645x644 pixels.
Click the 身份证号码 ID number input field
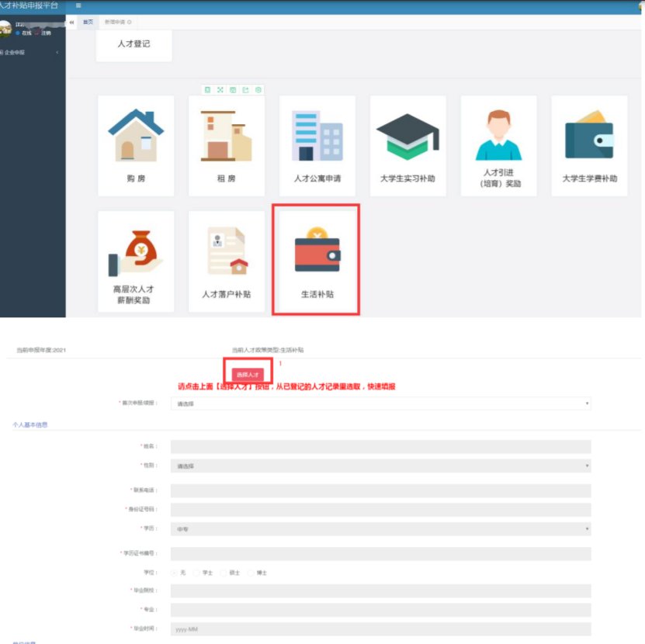pos(381,510)
